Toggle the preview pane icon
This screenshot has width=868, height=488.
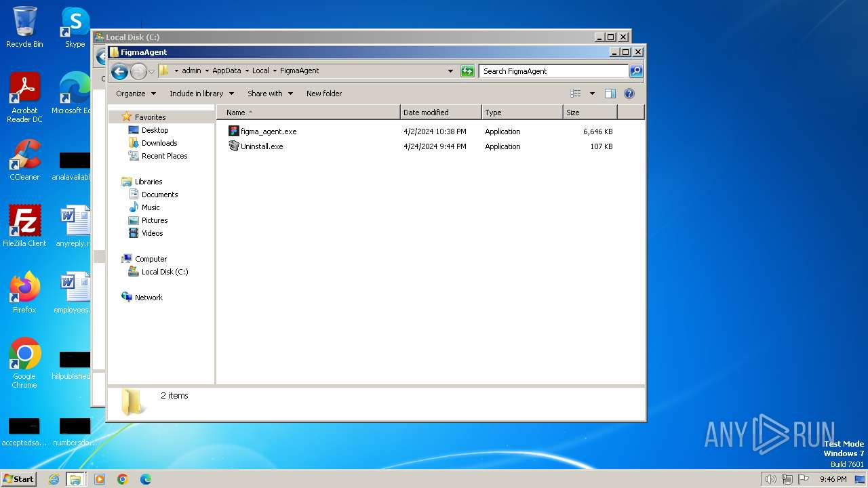click(610, 94)
